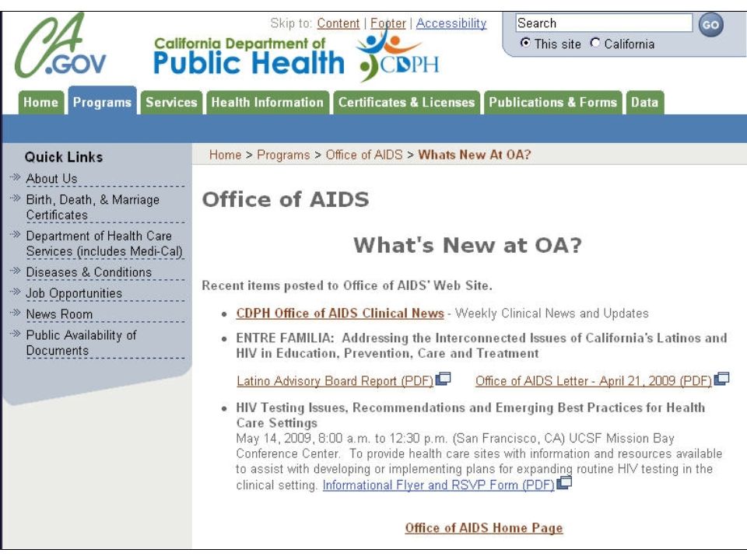Click PDF icon beside Latino Advisory Board Report
The image size is (747, 560).
click(x=443, y=379)
